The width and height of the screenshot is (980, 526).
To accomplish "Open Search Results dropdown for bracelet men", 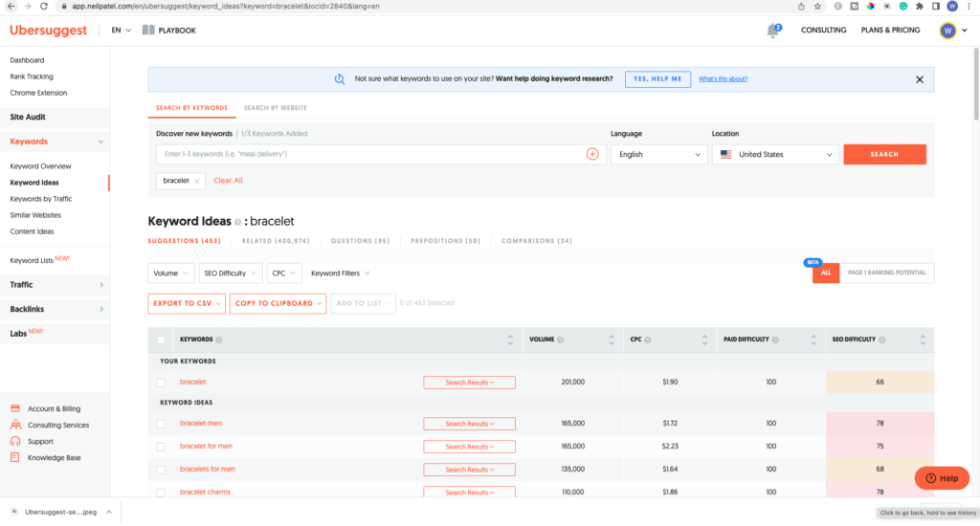I will tap(469, 424).
